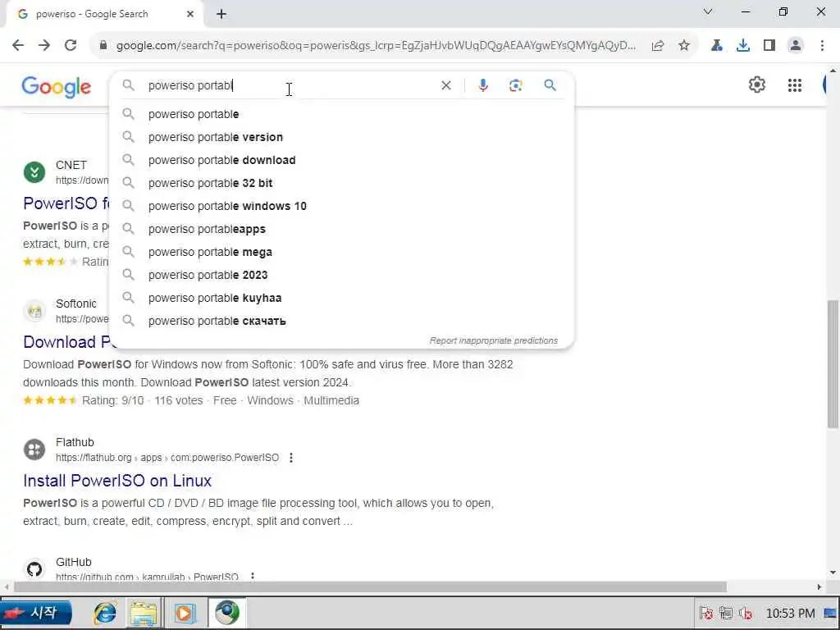Screen dimensions: 840x630
Task: Close the poweriso Google Search tab
Action: [x=190, y=15]
